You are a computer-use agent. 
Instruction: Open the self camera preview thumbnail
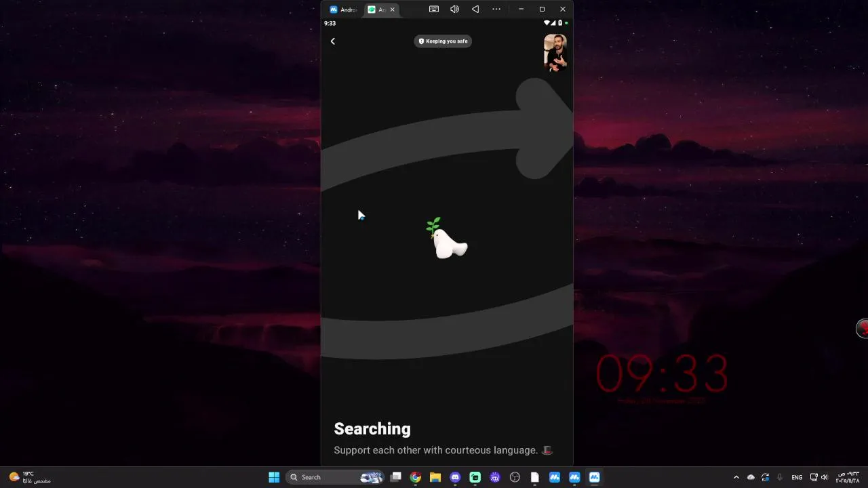[555, 53]
